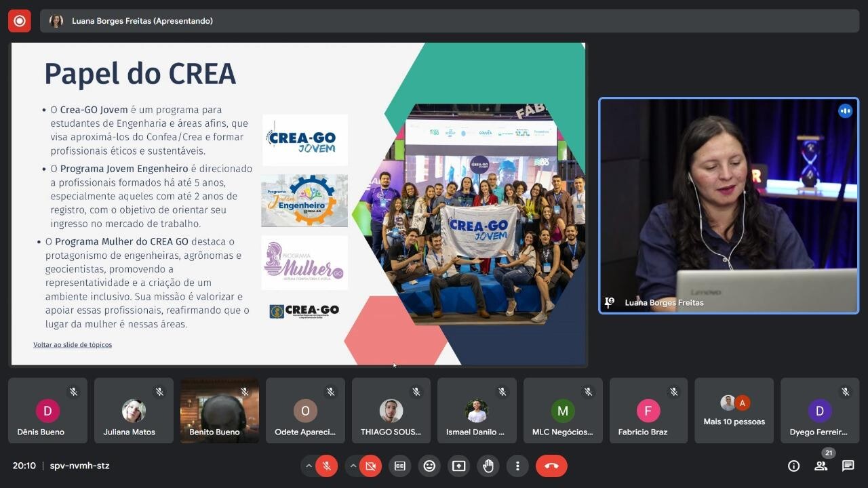Click speaking indicator on Luana's video

pyautogui.click(x=845, y=111)
